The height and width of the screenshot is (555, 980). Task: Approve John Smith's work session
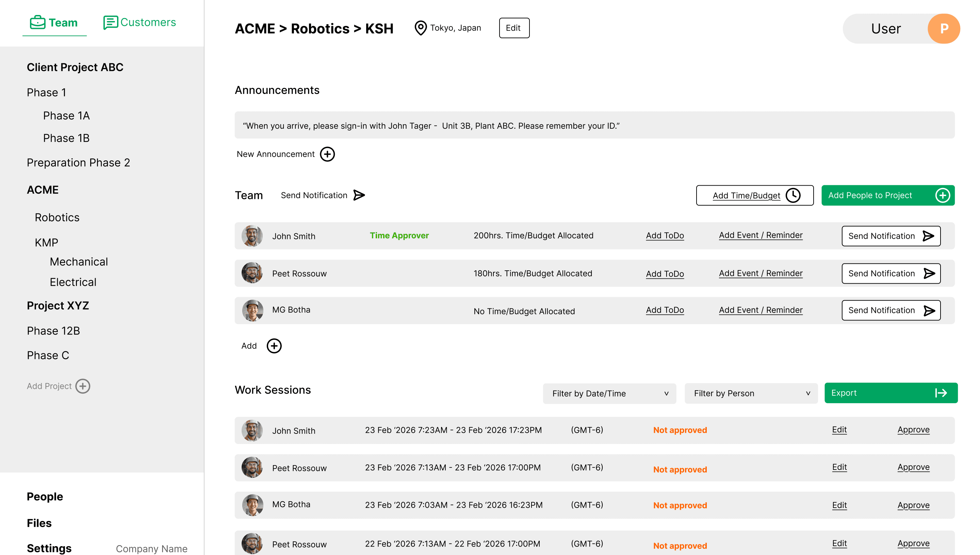tap(913, 430)
